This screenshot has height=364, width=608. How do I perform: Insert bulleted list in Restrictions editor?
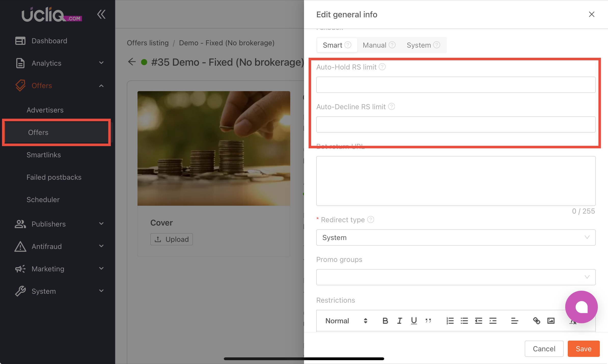(x=464, y=321)
